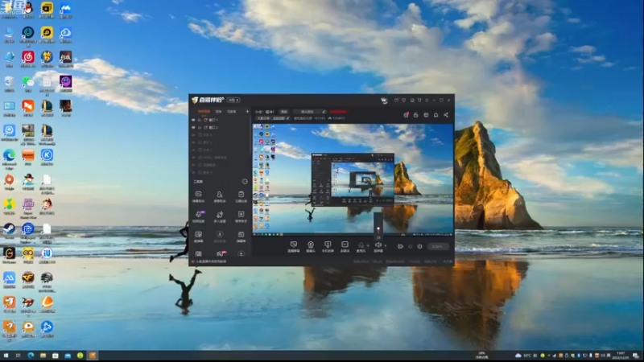Mute the speaker icon in the bottom bar
Screen dimensions: 644x362
[378, 246]
